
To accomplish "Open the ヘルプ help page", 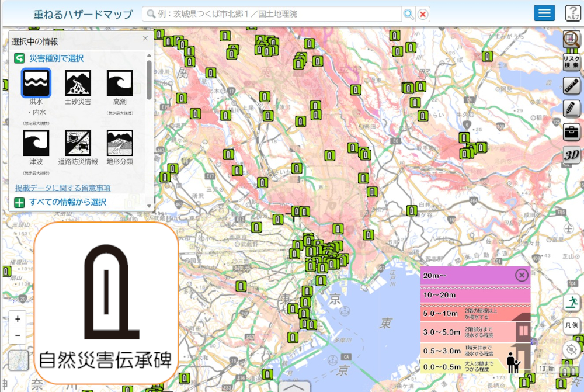I will [573, 14].
